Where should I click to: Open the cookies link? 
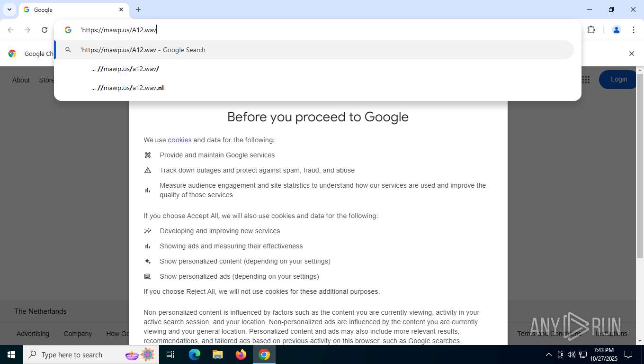[x=179, y=140]
